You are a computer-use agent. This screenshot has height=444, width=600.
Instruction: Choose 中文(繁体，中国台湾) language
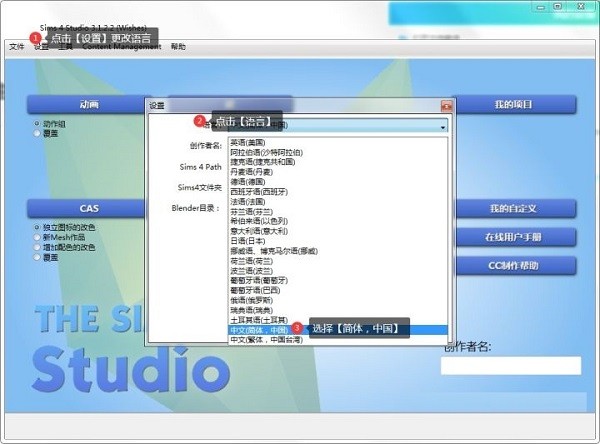pyautogui.click(x=338, y=340)
